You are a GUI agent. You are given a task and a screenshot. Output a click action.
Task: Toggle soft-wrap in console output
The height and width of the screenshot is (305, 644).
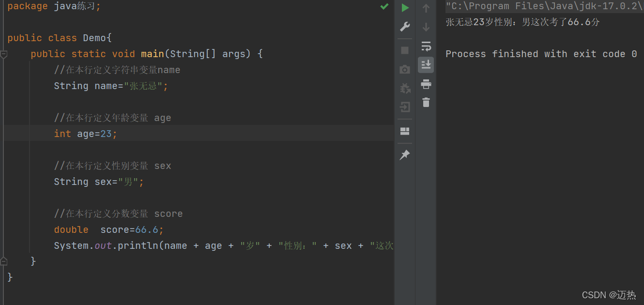tap(426, 46)
